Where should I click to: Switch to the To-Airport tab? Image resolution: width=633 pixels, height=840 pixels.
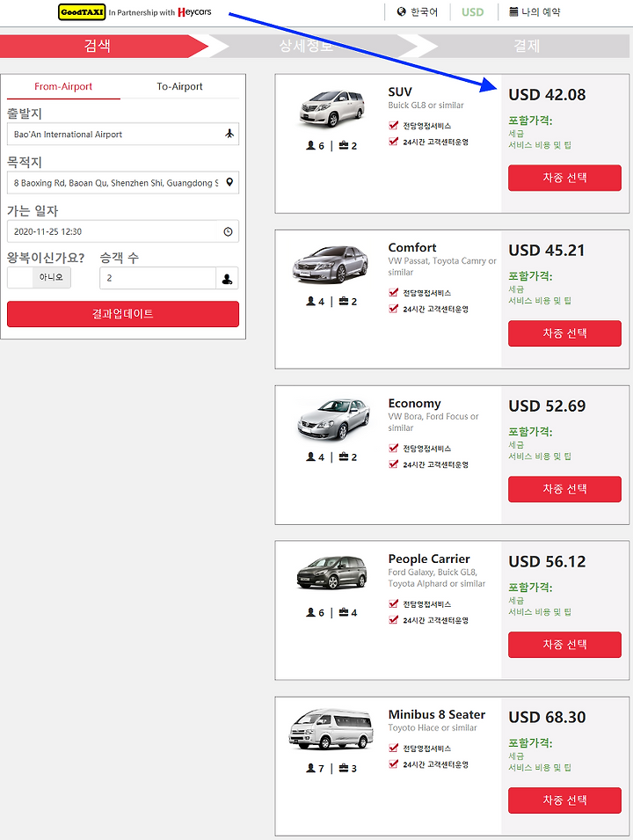pos(179,86)
